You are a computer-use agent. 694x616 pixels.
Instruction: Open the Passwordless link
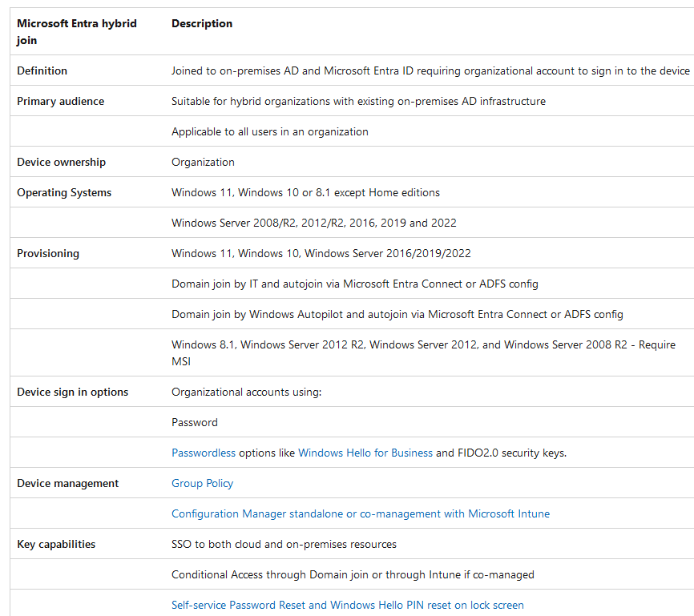pos(204,453)
